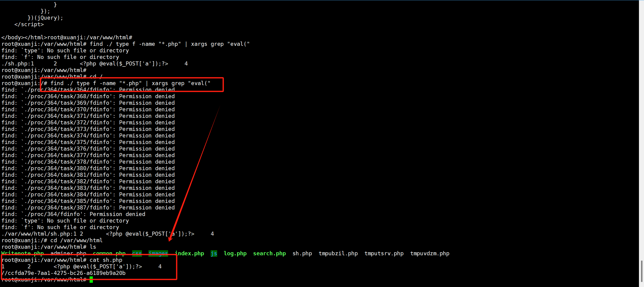Click tmpubzil.php in the file listing
Viewport: 644px width, 287px height.
[338, 254]
